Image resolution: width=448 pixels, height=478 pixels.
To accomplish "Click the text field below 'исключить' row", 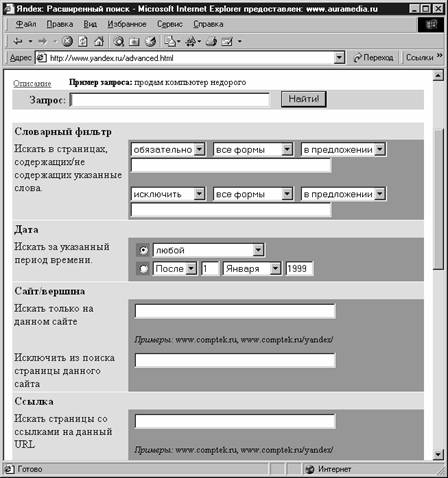I will pyautogui.click(x=231, y=210).
